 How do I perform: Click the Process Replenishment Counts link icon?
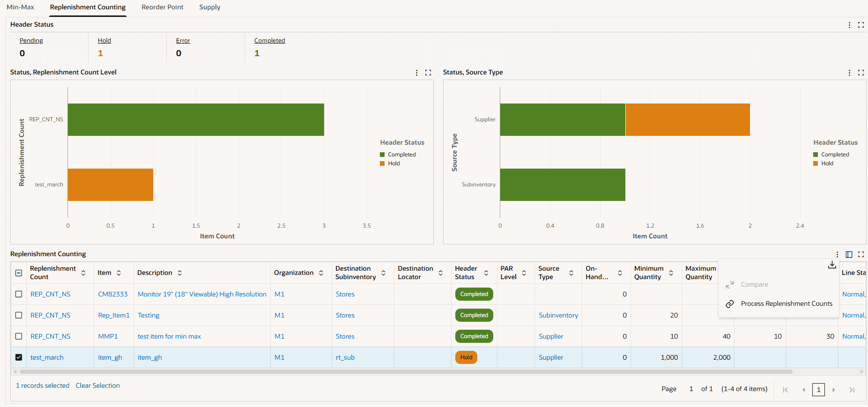730,303
